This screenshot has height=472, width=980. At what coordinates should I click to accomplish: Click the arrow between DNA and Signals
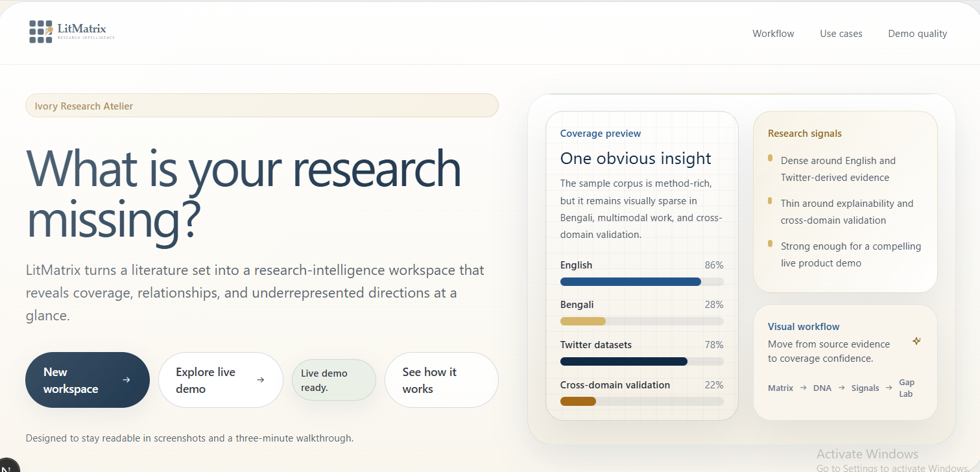click(x=841, y=388)
